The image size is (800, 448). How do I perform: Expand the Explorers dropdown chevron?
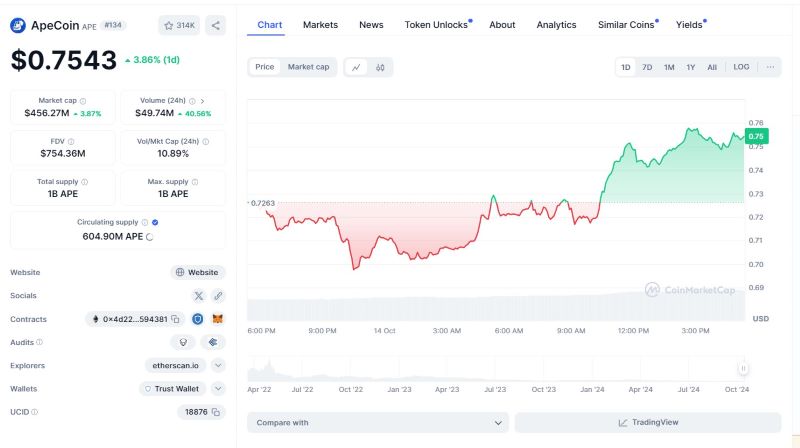click(218, 365)
